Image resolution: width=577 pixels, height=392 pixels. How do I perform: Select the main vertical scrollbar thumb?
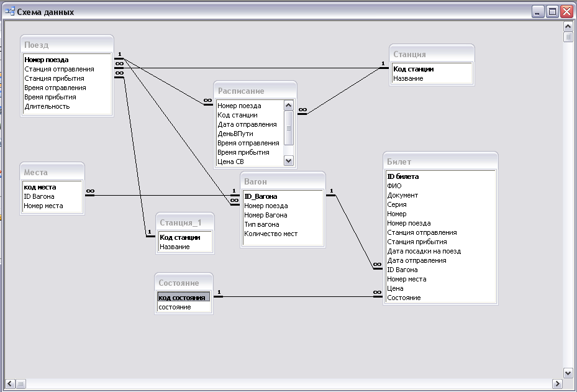point(568,37)
